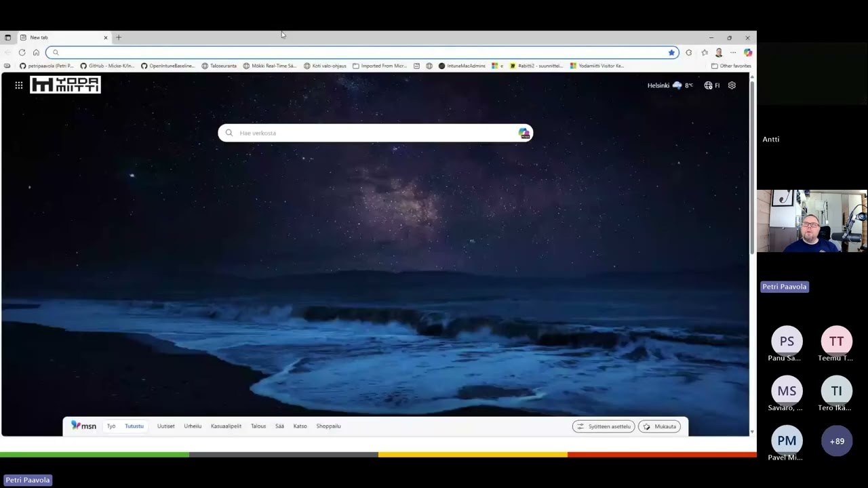Select Petri Paavola video thumbnail
868x488 pixels.
(812, 221)
